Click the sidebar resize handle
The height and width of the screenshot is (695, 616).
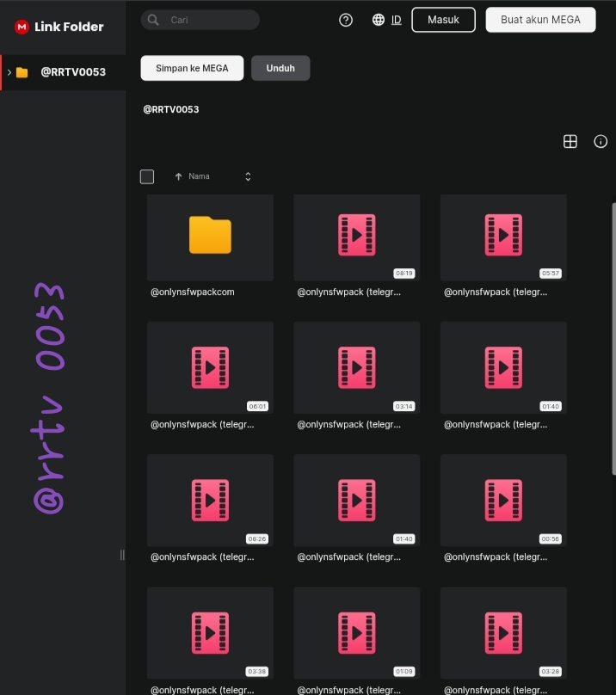pos(122,555)
